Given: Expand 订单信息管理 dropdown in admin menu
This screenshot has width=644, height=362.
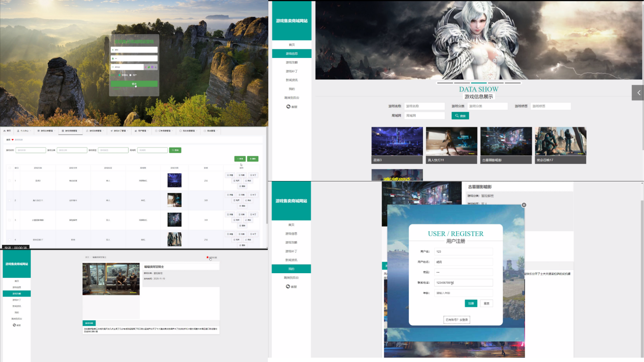Looking at the screenshot, I should 163,131.
